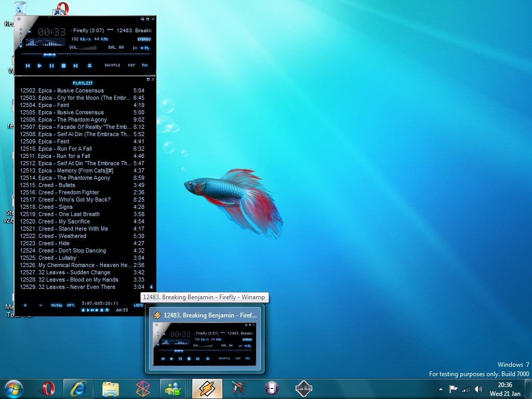The height and width of the screenshot is (399, 532).
Task: Open the Action Center flag icon
Action: 453,389
